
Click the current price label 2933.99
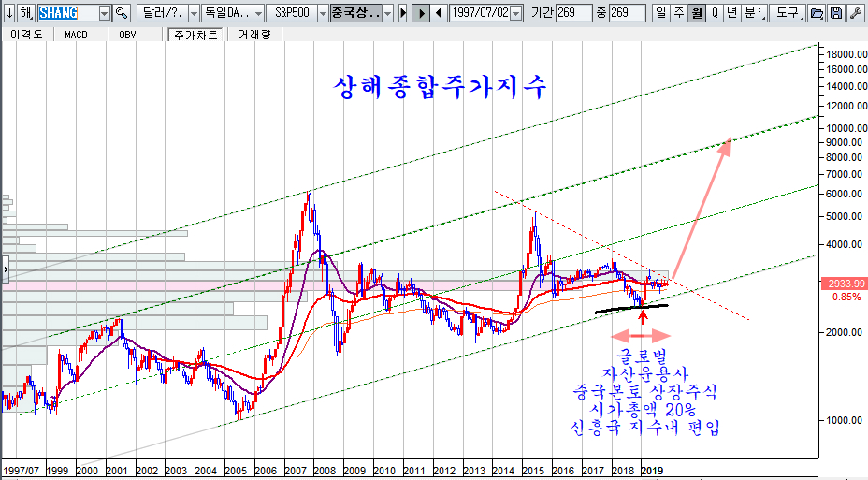click(846, 284)
